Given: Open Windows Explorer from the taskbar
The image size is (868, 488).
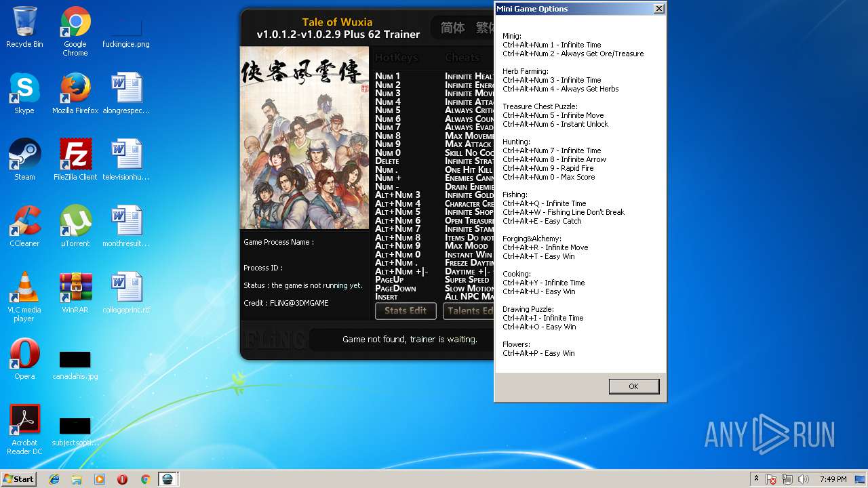Looking at the screenshot, I should (x=77, y=479).
